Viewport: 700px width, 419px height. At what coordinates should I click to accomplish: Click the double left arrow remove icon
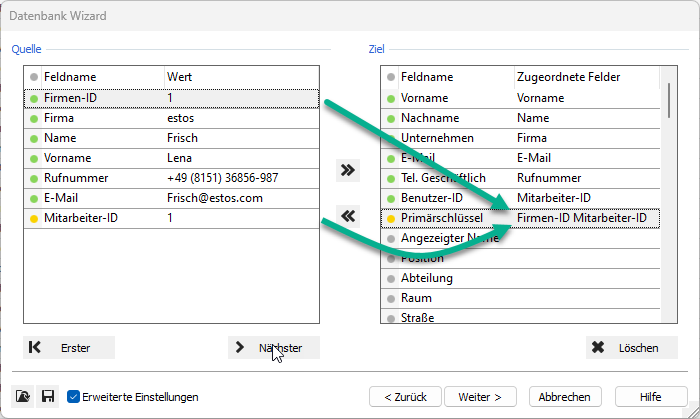(x=348, y=215)
